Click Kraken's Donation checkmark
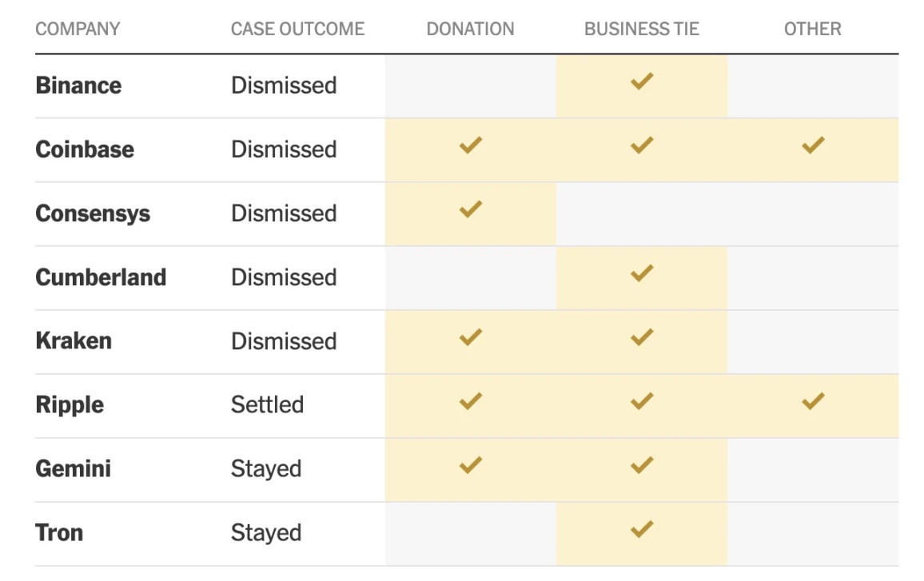 tap(471, 337)
